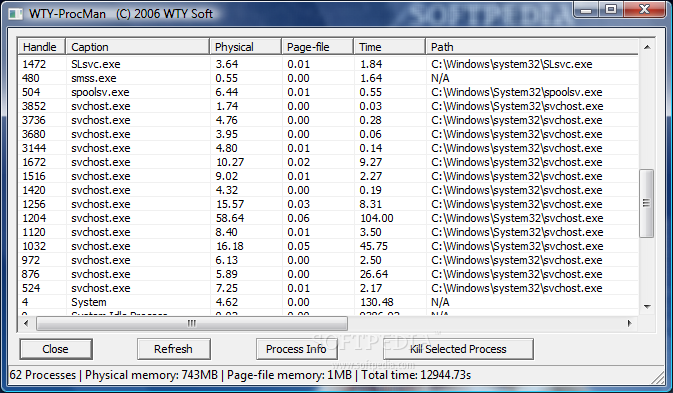Select svchost.exe with handle 3852
This screenshot has width=673, height=393.
pyautogui.click(x=328, y=106)
